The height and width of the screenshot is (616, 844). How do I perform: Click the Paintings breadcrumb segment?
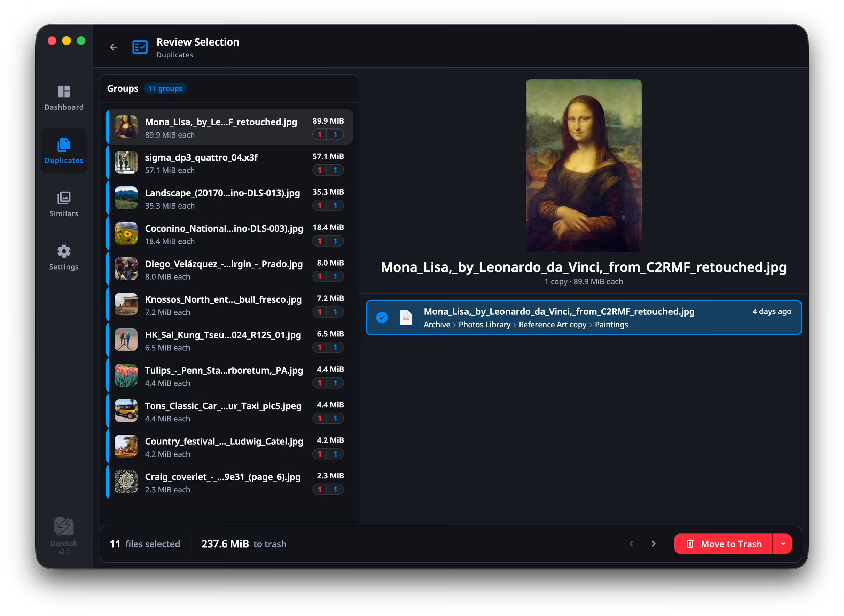click(x=611, y=325)
